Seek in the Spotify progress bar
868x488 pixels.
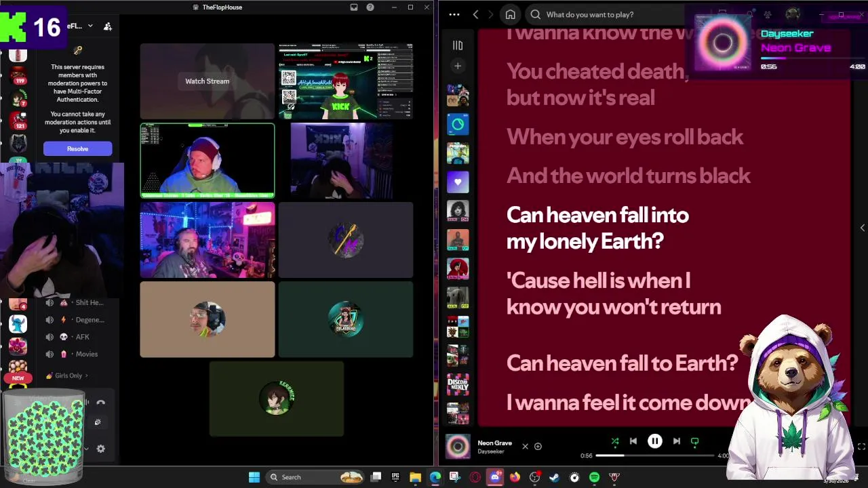pos(655,455)
